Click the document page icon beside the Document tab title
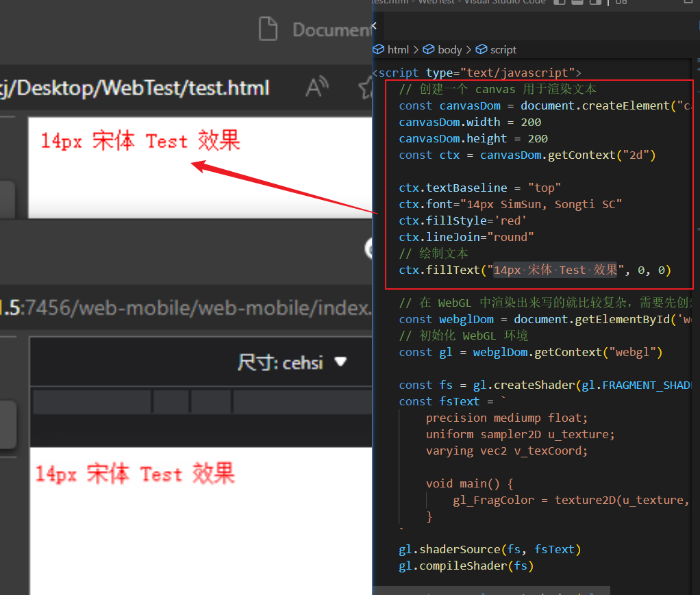The height and width of the screenshot is (595, 700). (268, 29)
